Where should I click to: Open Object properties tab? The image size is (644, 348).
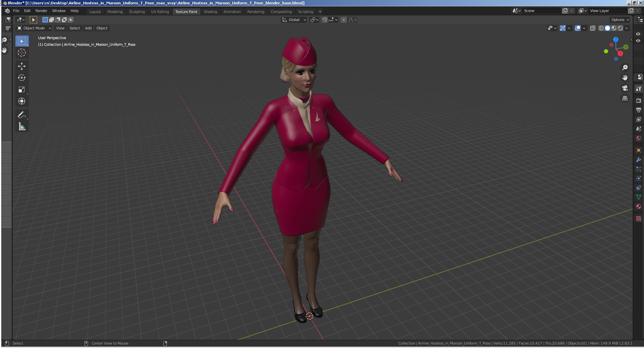point(639,150)
